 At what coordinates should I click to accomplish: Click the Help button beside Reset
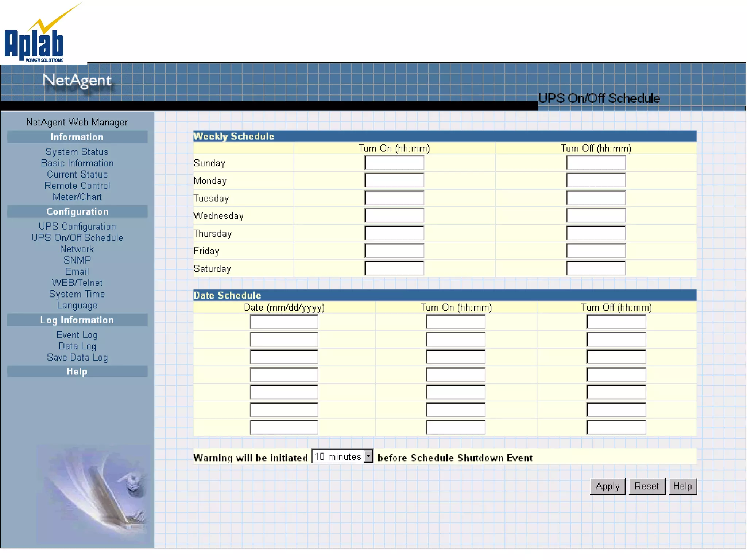tap(682, 486)
